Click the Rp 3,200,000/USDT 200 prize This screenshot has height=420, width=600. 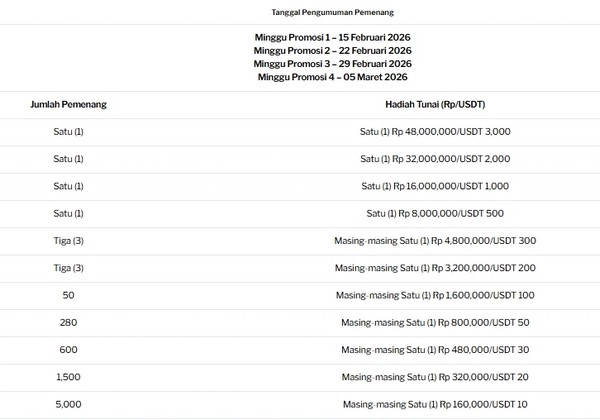point(435,268)
